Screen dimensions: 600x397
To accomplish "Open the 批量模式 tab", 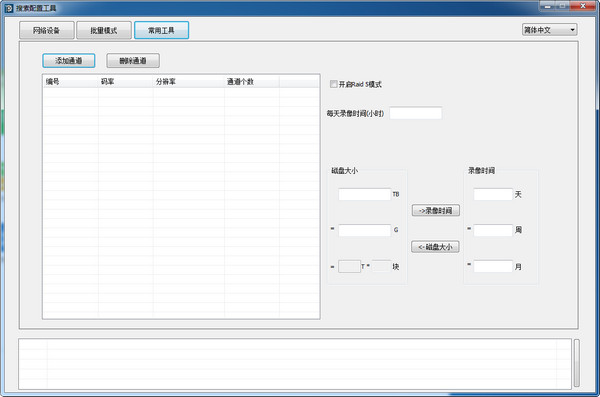I will 104,31.
